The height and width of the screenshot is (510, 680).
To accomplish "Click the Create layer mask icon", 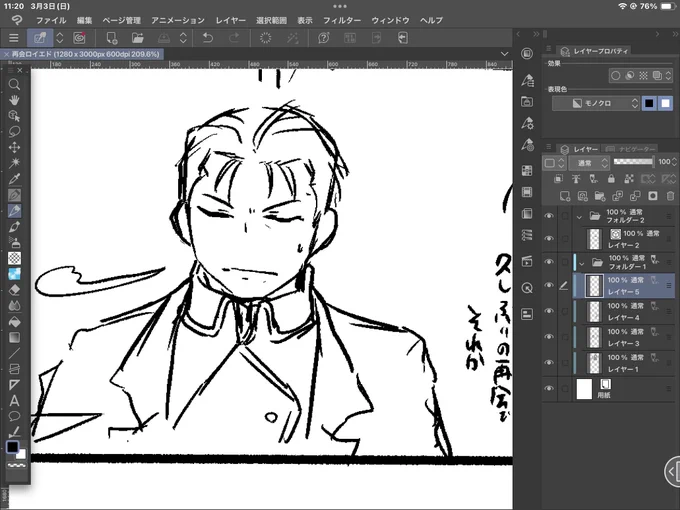I will point(653,196).
